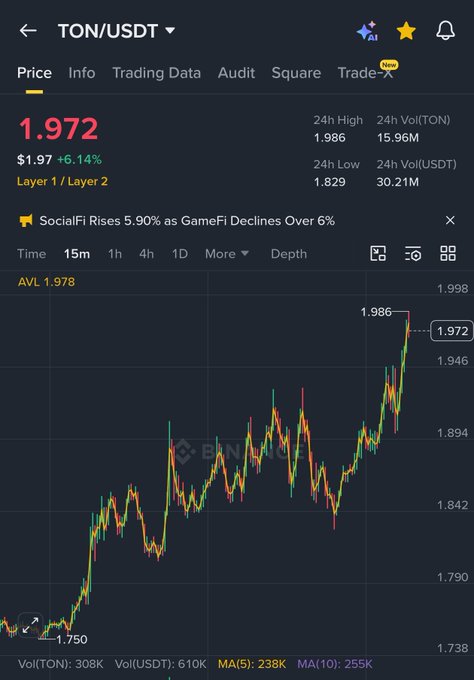Go back with the arrow icon
The width and height of the screenshot is (474, 680).
[28, 31]
